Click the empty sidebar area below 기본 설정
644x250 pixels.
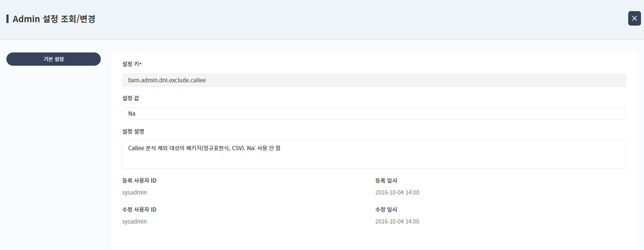tap(53, 152)
